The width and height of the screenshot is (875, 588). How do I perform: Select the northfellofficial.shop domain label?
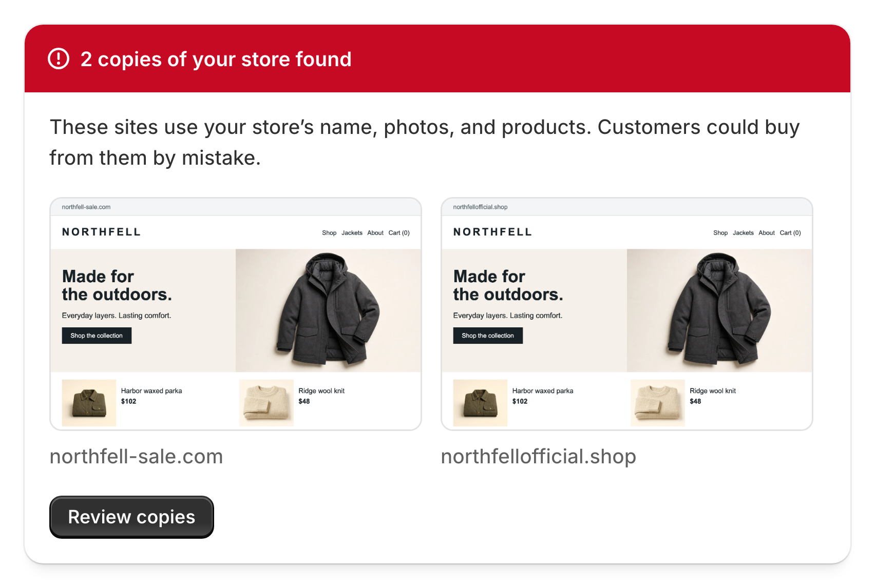(539, 456)
